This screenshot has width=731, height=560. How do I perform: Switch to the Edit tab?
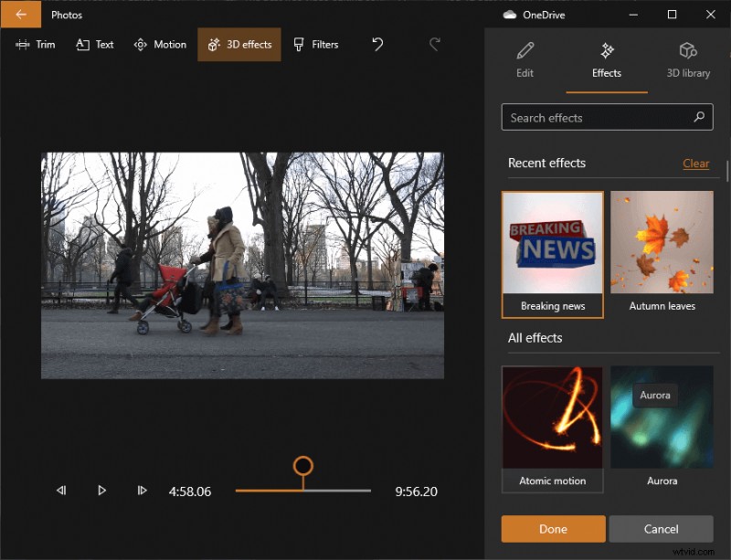click(x=524, y=60)
